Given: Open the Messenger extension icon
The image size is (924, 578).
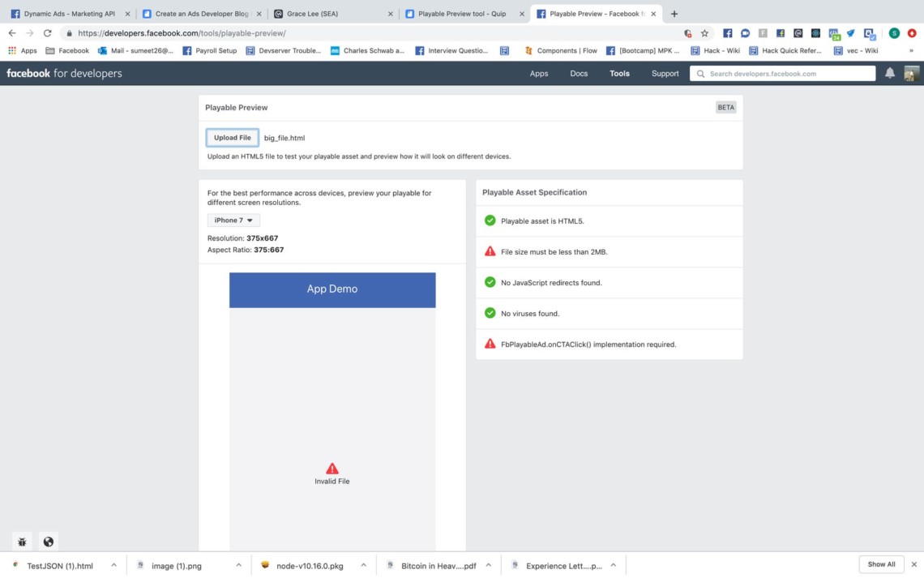Looking at the screenshot, I should 745,33.
